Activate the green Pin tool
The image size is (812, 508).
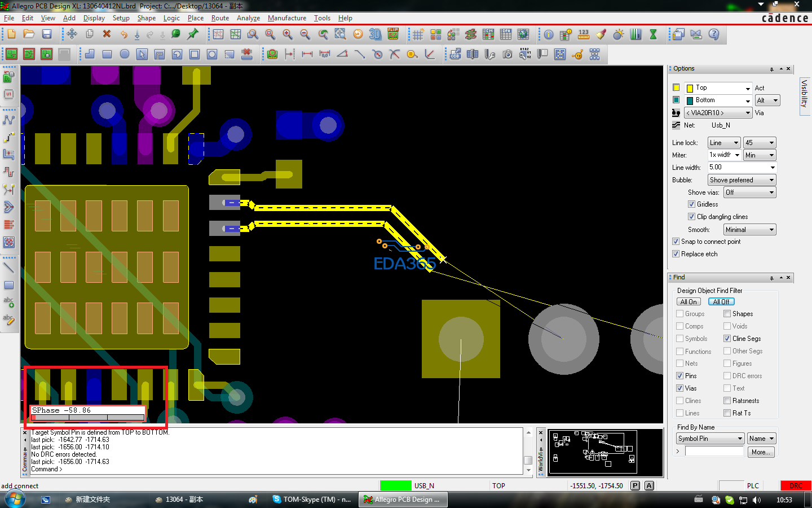(x=193, y=34)
